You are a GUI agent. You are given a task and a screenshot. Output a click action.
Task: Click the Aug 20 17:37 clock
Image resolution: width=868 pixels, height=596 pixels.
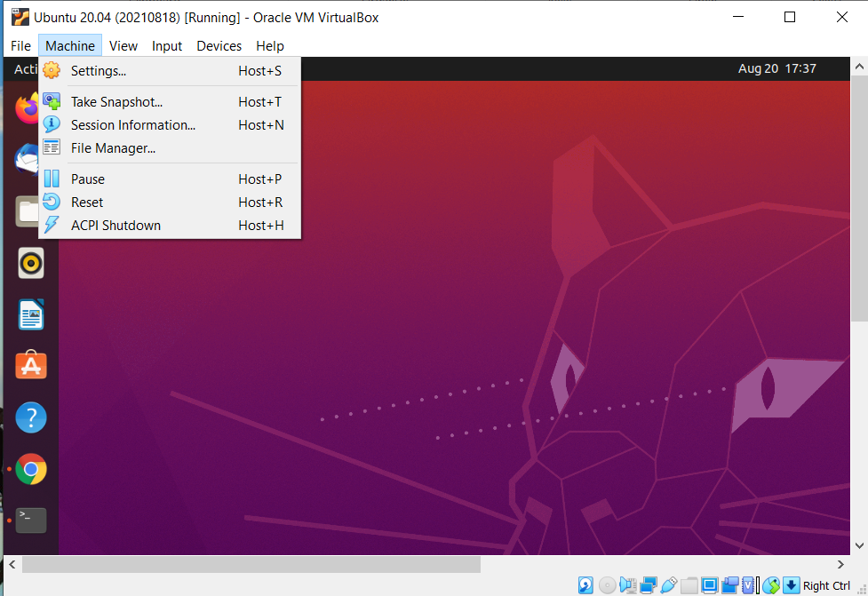point(777,68)
